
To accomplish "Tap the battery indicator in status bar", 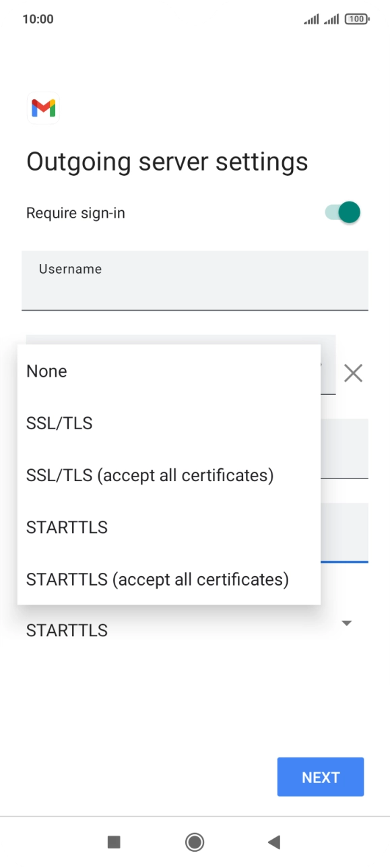I will [356, 20].
